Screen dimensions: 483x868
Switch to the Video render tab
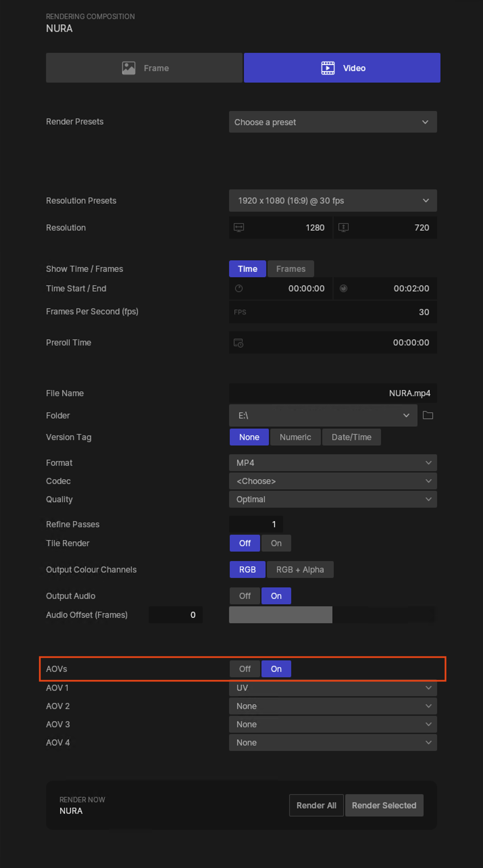coord(342,68)
